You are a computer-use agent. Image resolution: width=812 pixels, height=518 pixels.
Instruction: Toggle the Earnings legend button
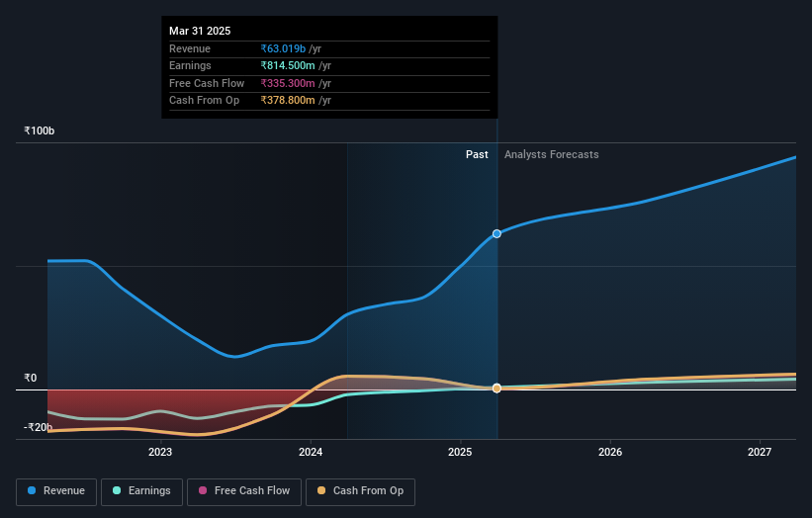(x=141, y=491)
